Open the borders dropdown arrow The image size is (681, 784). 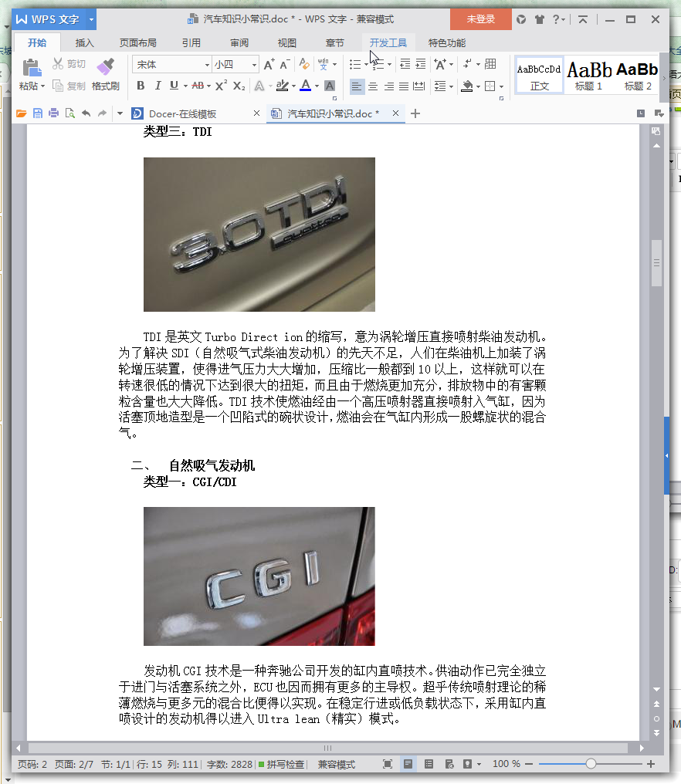click(x=501, y=87)
